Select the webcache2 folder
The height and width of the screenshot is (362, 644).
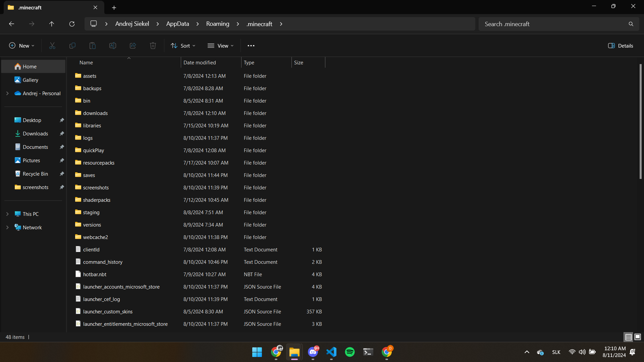pos(198,237)
